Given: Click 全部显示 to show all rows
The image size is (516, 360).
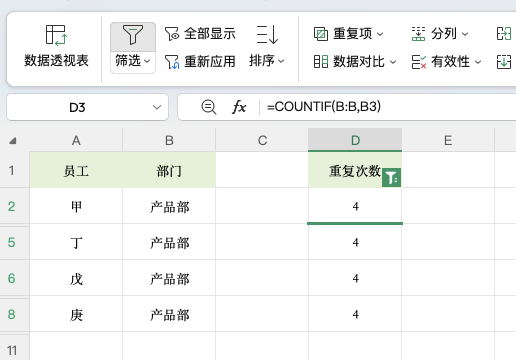Looking at the screenshot, I should (200, 34).
